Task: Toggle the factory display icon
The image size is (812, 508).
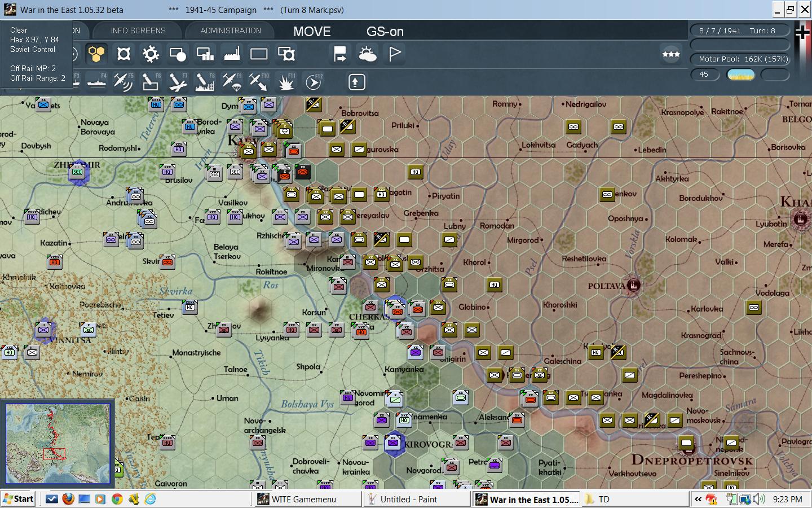Action: (x=232, y=54)
